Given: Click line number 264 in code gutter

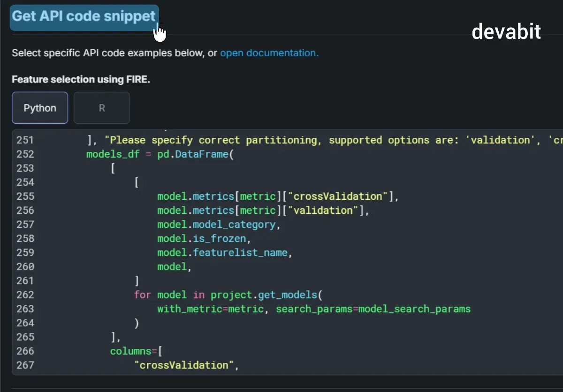Looking at the screenshot, I should (x=25, y=323).
